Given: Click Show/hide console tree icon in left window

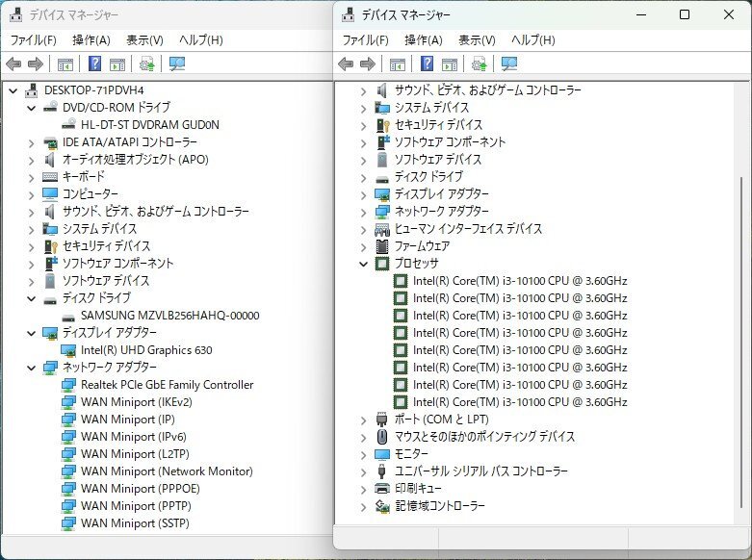Looking at the screenshot, I should [65, 64].
